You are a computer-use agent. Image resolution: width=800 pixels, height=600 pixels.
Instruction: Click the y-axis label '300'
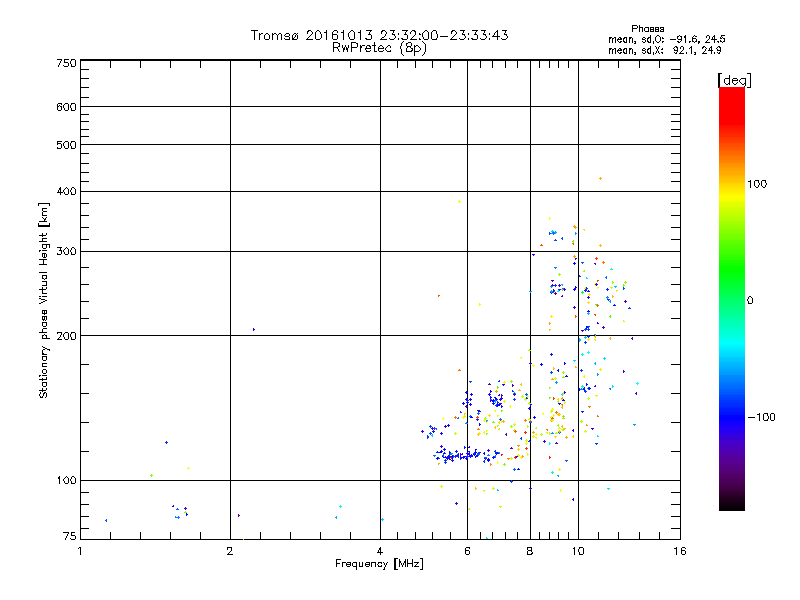coord(66,251)
